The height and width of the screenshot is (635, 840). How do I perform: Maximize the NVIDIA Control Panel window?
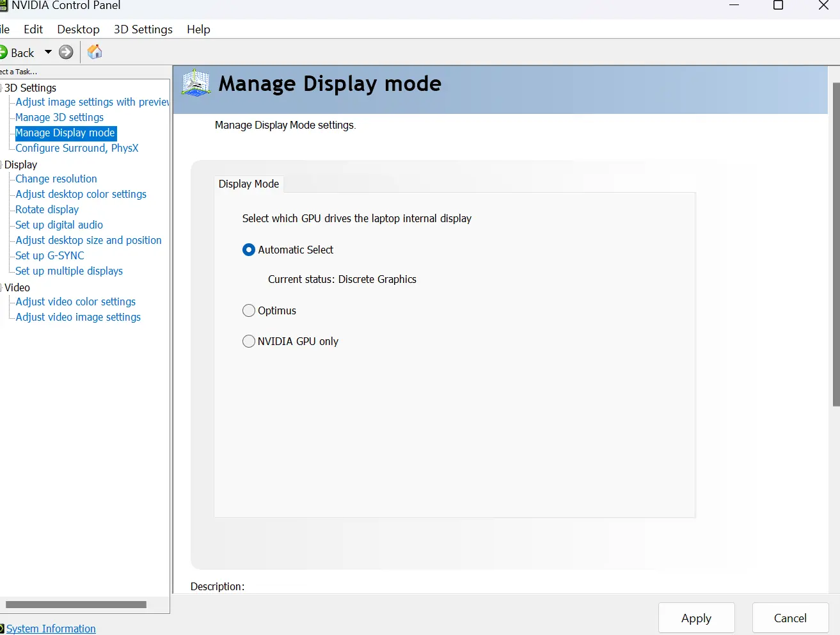click(778, 6)
